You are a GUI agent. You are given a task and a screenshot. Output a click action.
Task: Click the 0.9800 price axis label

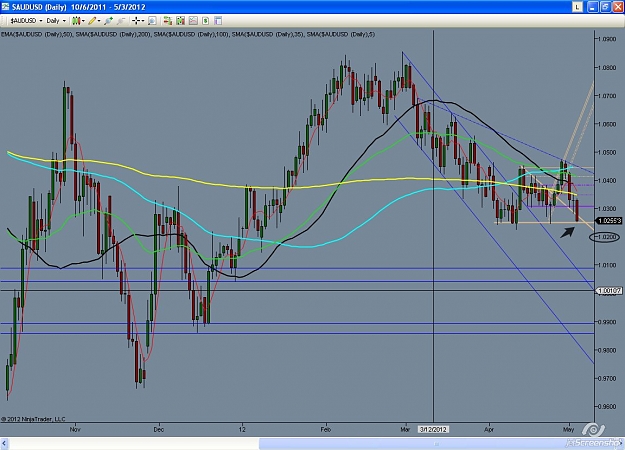[607, 350]
